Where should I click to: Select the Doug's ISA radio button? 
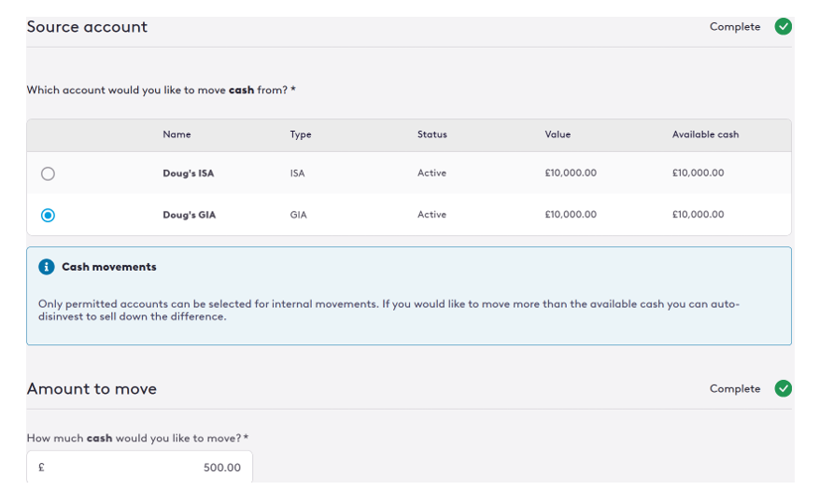click(49, 174)
